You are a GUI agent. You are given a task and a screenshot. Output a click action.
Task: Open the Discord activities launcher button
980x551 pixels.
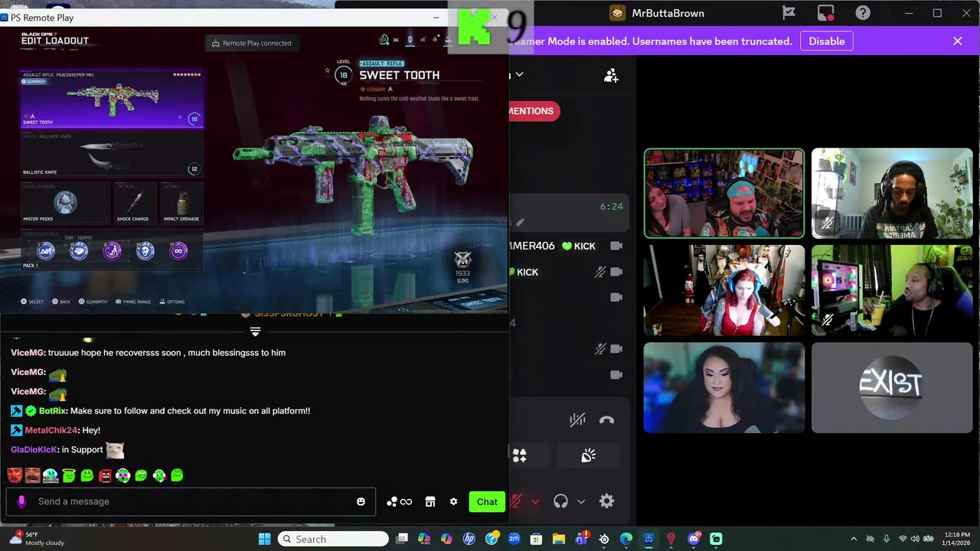coord(520,456)
